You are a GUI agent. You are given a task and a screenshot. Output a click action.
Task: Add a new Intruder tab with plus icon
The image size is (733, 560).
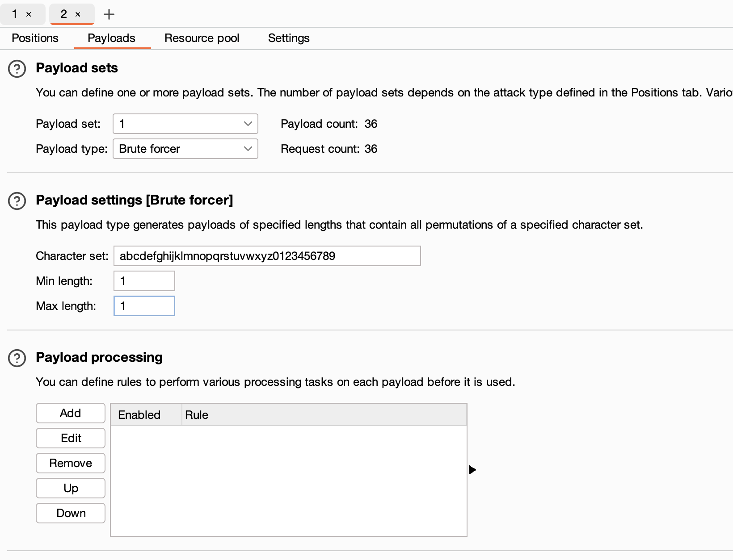tap(109, 14)
